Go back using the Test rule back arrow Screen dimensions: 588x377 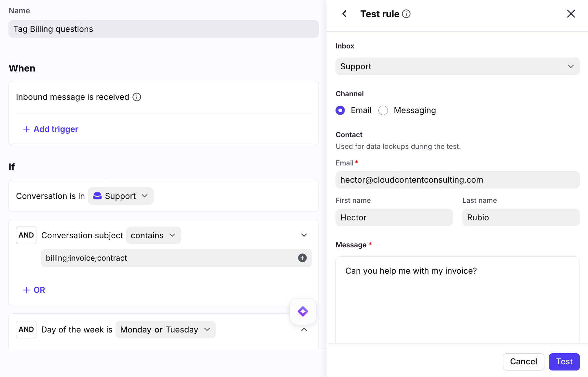(x=344, y=14)
